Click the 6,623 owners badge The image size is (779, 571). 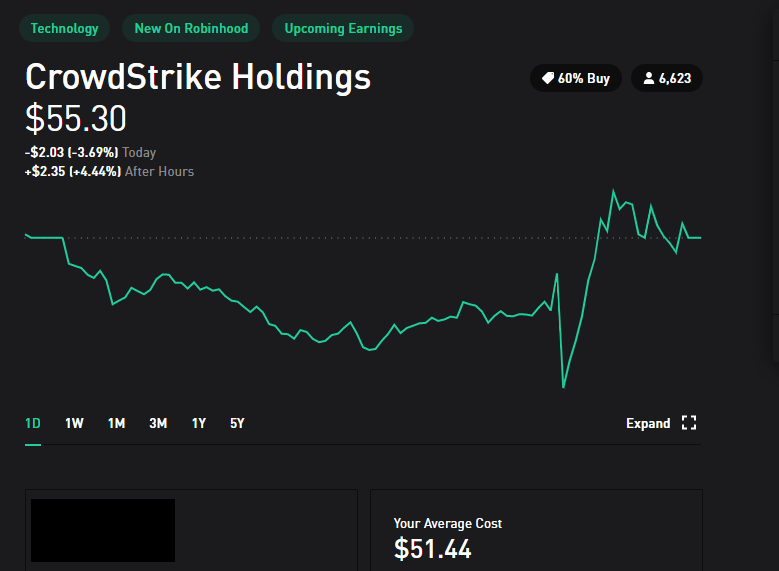(667, 78)
